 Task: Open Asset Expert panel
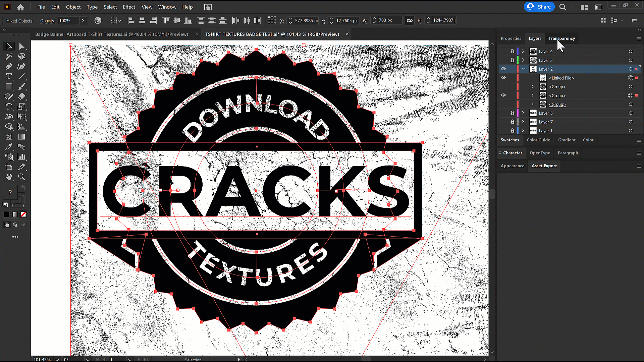(x=544, y=165)
